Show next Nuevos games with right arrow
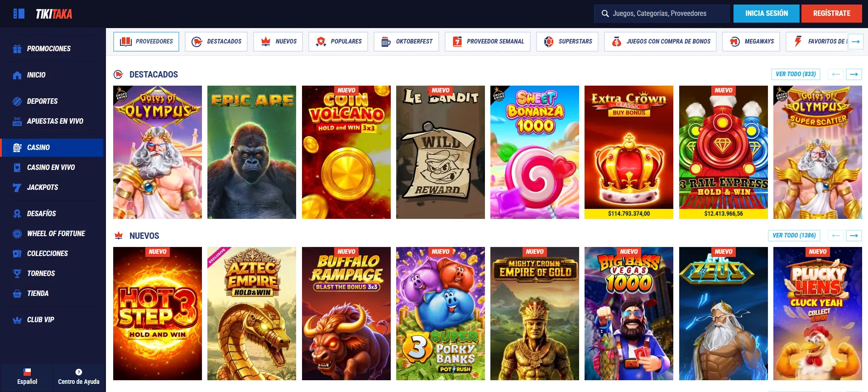Screen dimensions: 868x392 [x=854, y=236]
